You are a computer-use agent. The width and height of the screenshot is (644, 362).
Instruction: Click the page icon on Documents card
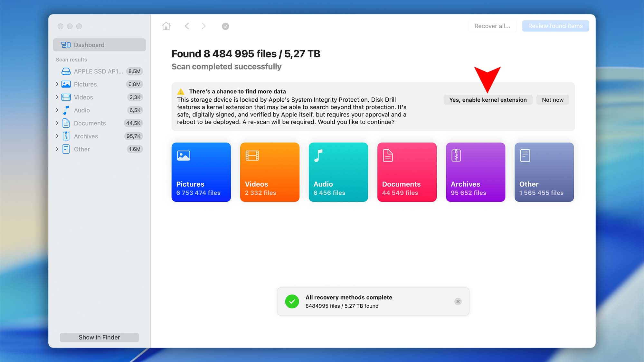[388, 156]
